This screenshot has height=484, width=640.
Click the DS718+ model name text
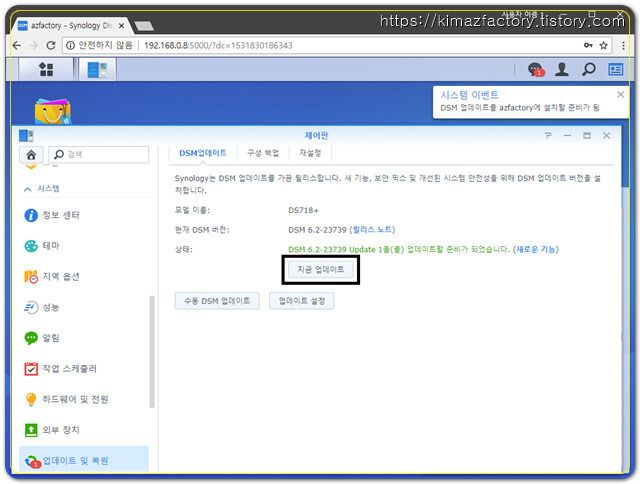303,211
